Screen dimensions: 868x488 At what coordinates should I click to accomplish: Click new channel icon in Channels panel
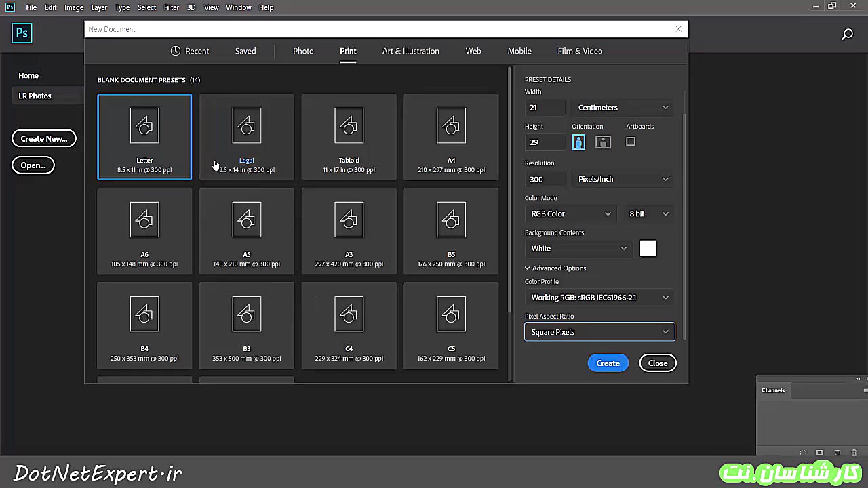pos(837,453)
